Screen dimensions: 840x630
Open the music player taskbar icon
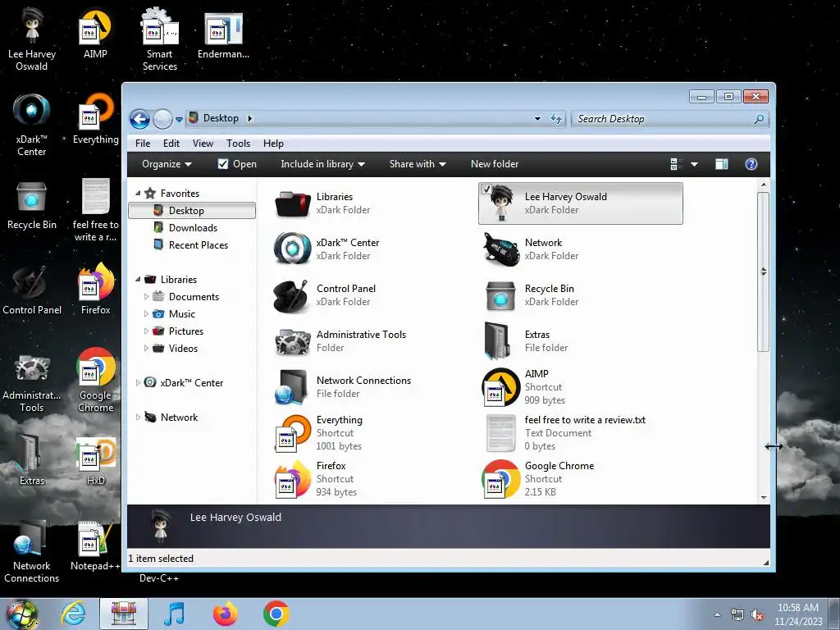tap(174, 614)
